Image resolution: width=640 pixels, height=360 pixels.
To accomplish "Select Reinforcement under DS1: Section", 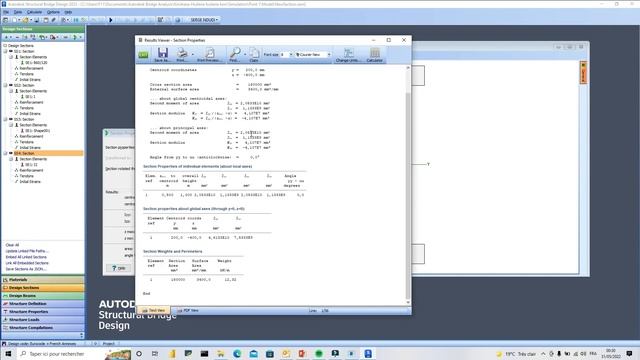I will [x=31, y=68].
